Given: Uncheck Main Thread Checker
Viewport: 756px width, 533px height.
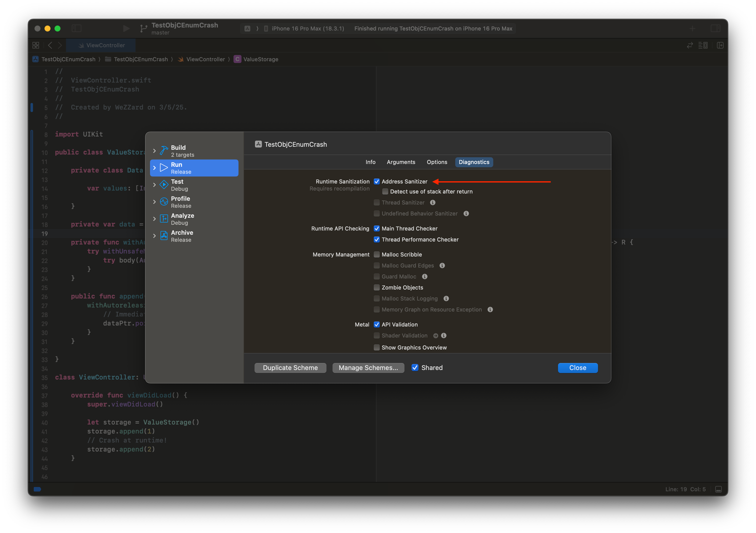Looking at the screenshot, I should pos(377,228).
